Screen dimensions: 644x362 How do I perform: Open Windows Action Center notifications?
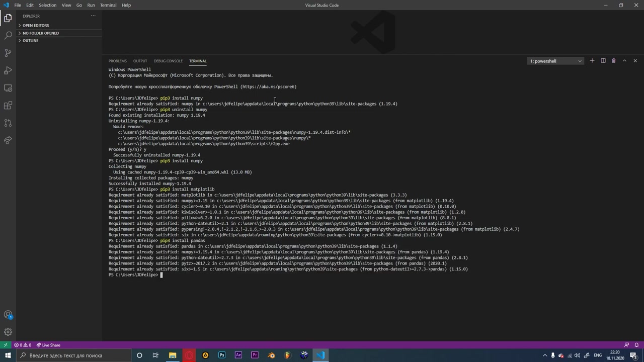click(x=634, y=355)
